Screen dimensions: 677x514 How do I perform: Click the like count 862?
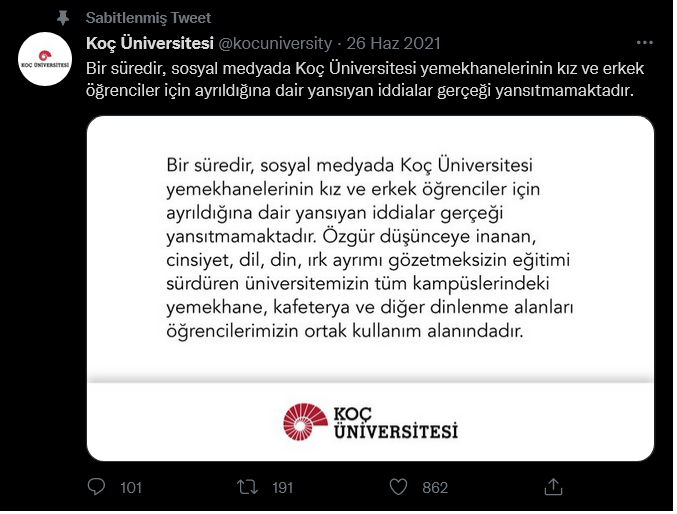click(x=435, y=488)
